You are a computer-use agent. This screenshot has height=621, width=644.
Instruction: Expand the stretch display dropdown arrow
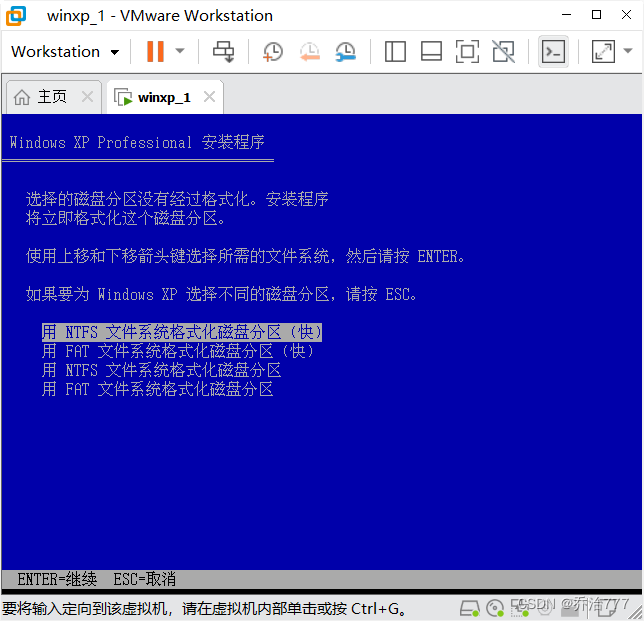[x=628, y=51]
